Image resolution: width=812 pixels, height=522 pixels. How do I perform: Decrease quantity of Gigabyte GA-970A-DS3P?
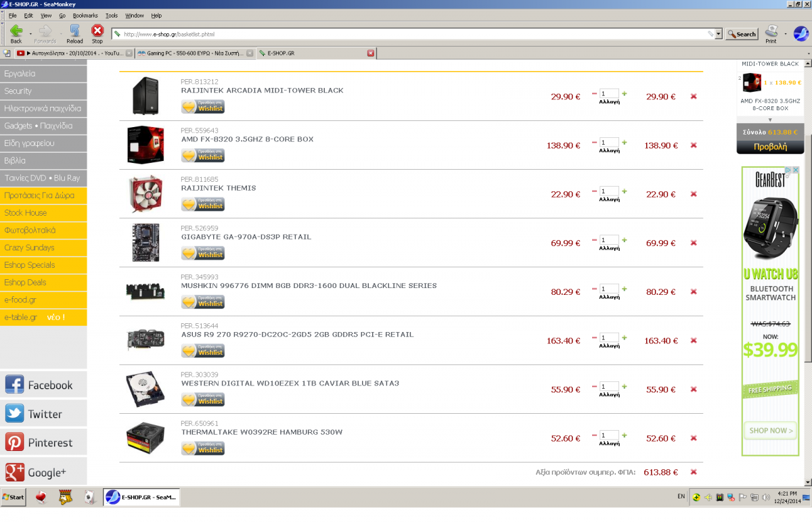click(x=595, y=240)
